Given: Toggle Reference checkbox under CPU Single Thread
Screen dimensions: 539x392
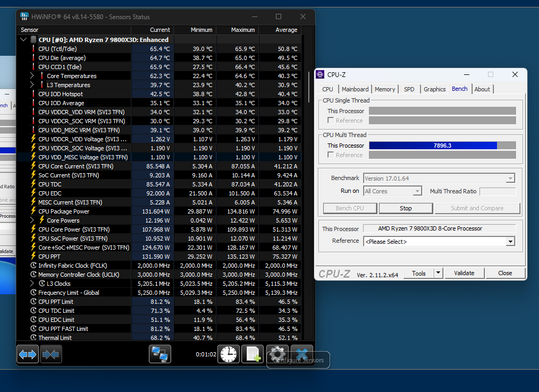Looking at the screenshot, I should 331,120.
